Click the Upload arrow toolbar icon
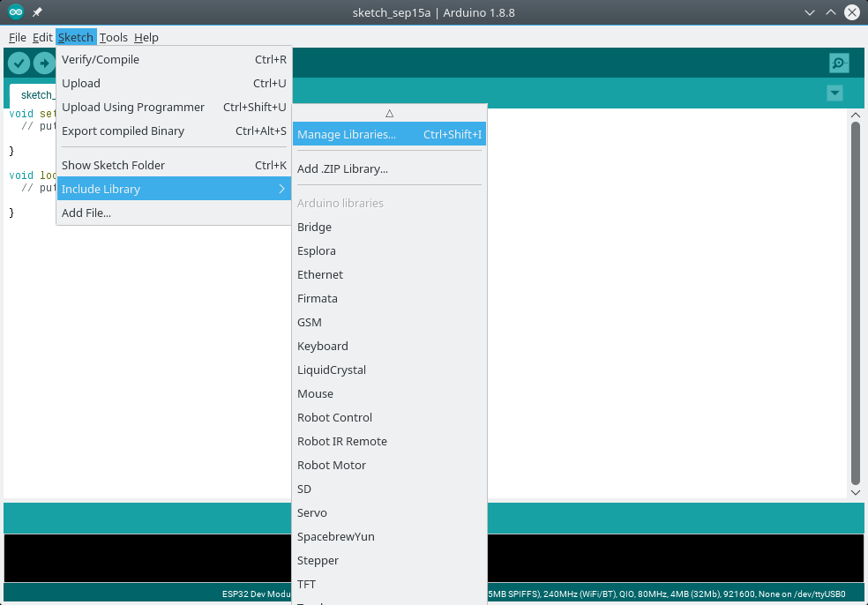The image size is (868, 605). (x=44, y=63)
